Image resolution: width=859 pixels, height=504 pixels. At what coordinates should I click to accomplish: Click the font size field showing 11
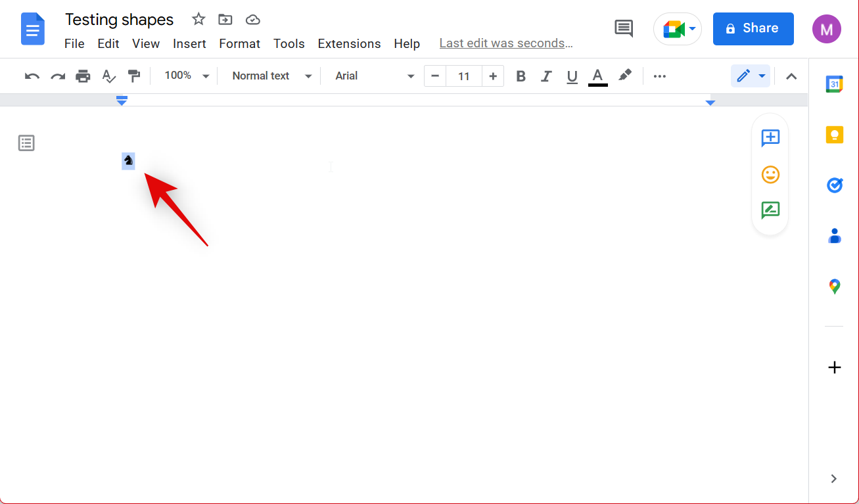coord(464,76)
